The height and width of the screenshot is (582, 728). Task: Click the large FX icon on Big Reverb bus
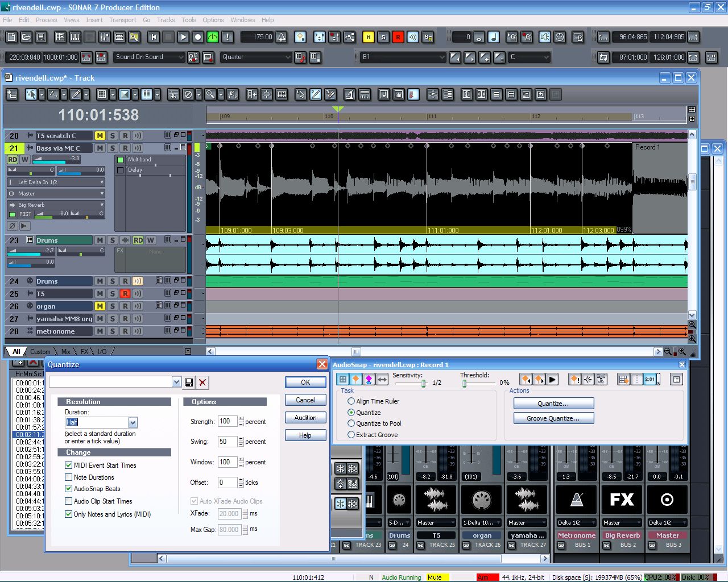coord(622,500)
